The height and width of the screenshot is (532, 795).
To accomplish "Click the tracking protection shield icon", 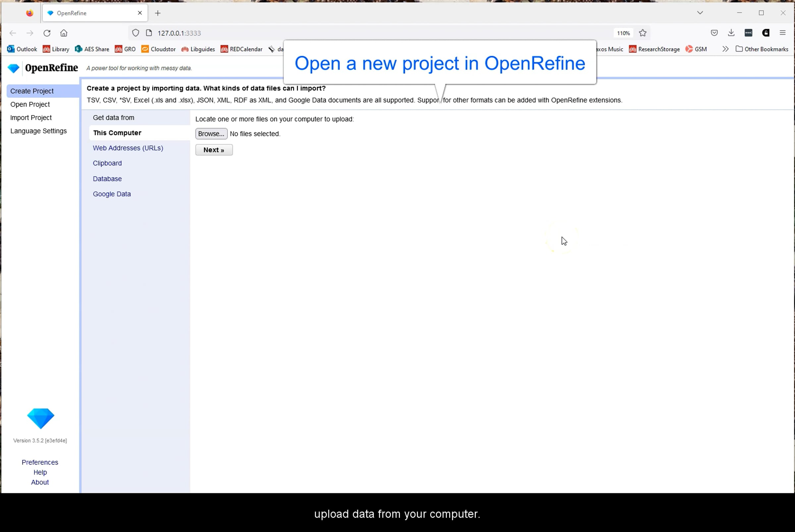I will tap(135, 33).
